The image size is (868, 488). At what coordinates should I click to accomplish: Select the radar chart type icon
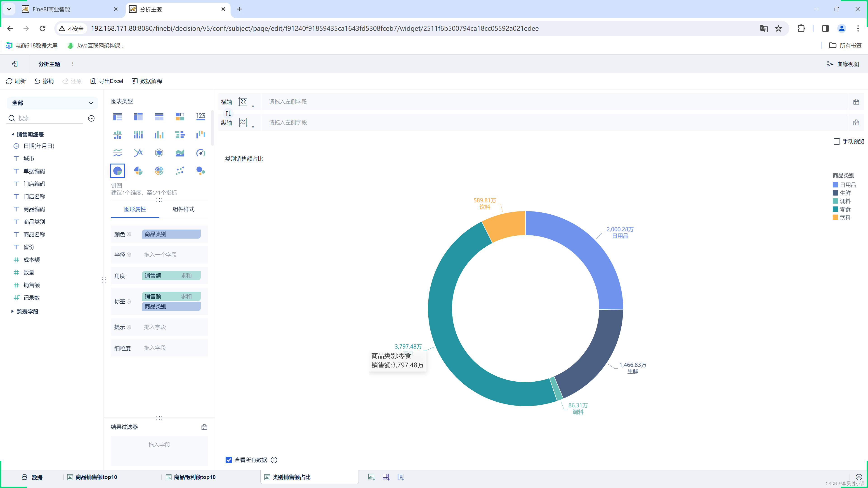coord(159,153)
